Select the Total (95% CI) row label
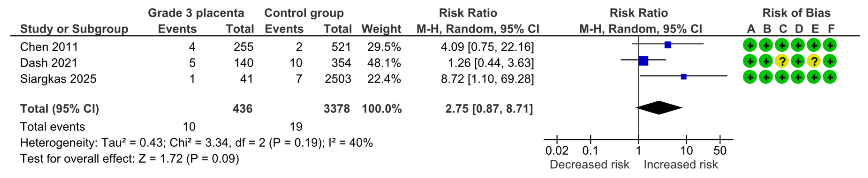 pos(59,109)
